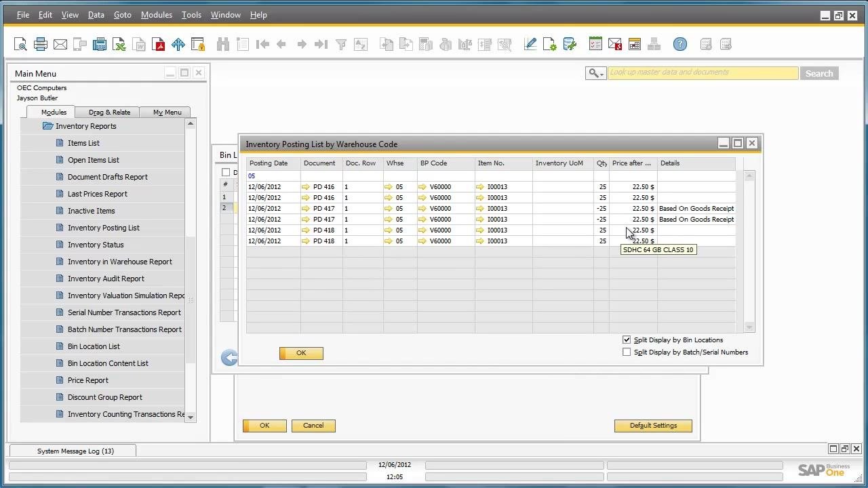Click the Posting Date column header
The image size is (868, 488).
coord(273,163)
